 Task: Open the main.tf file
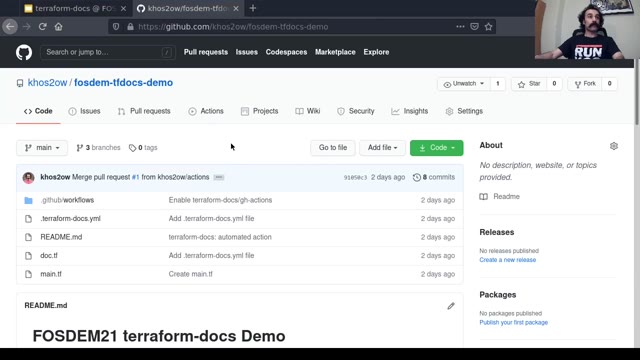click(51, 274)
